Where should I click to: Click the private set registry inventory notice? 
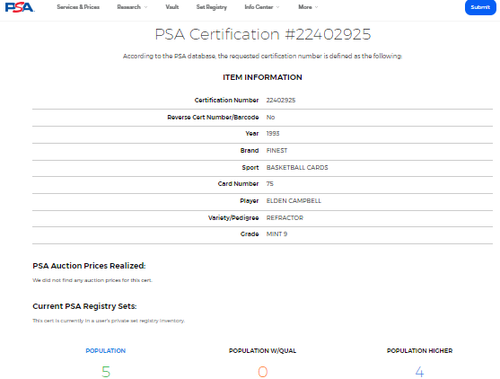pos(109,321)
